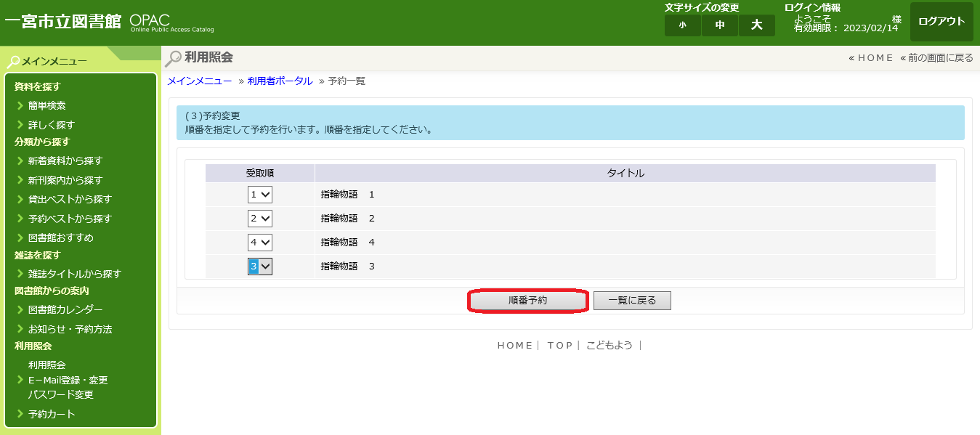Open 図書館カレンダー menu item
This screenshot has height=435, width=980.
(65, 309)
